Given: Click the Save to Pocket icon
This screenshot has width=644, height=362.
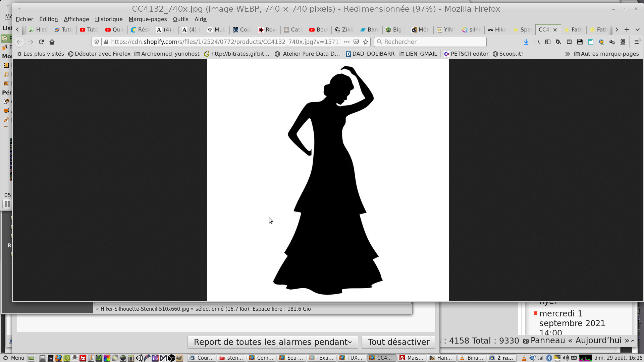Looking at the screenshot, I should pyautogui.click(x=356, y=42).
